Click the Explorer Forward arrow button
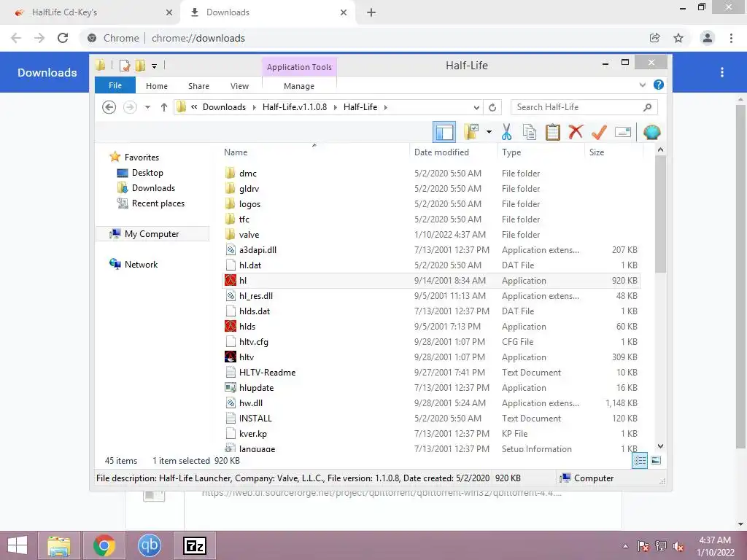This screenshot has height=560, width=747. point(130,107)
